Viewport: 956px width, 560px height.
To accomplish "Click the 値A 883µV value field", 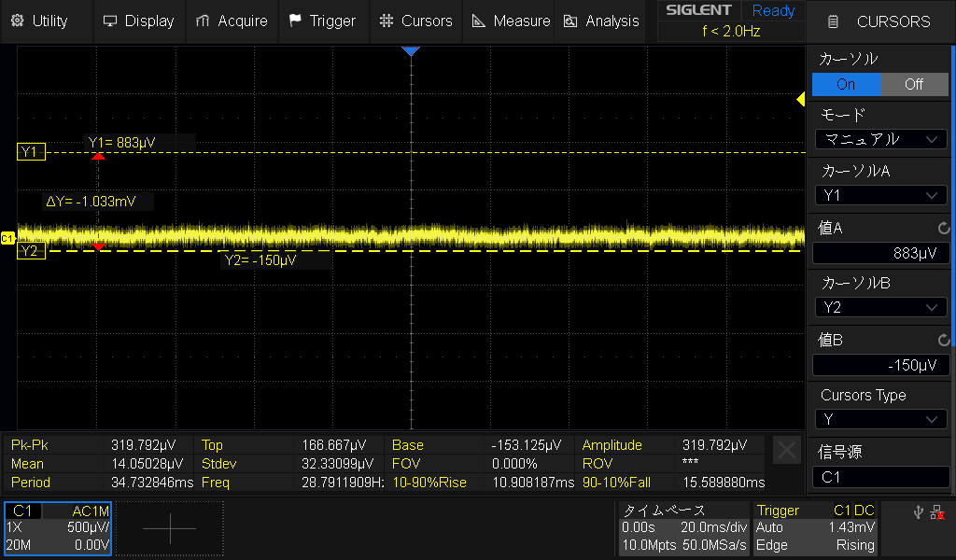I will [x=880, y=253].
